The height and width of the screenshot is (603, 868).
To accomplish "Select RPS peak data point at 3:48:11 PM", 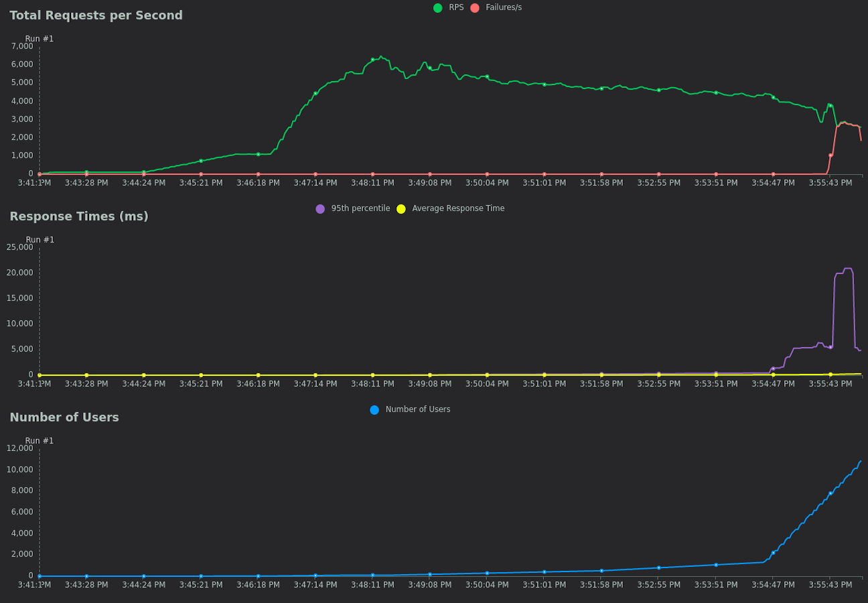I will pos(372,60).
